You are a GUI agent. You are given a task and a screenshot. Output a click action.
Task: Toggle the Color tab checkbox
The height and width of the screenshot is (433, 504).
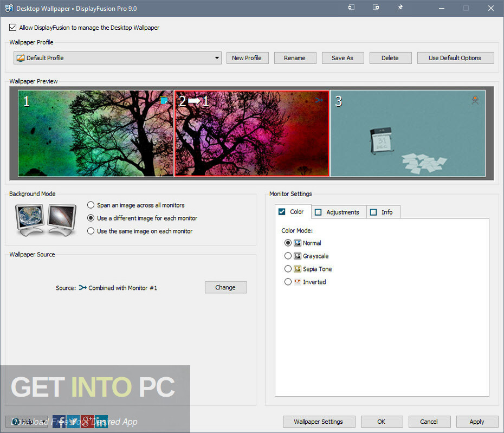click(282, 211)
